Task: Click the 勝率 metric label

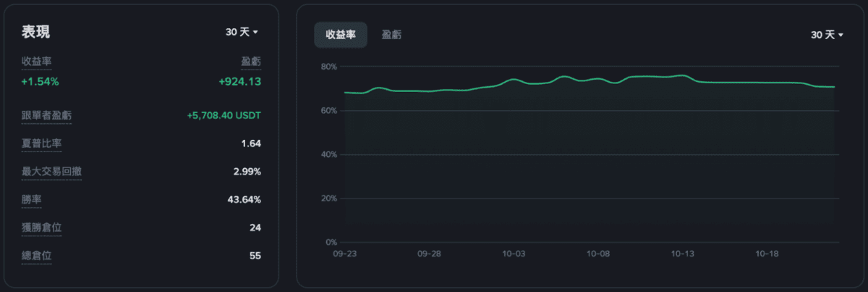Action: 32,199
